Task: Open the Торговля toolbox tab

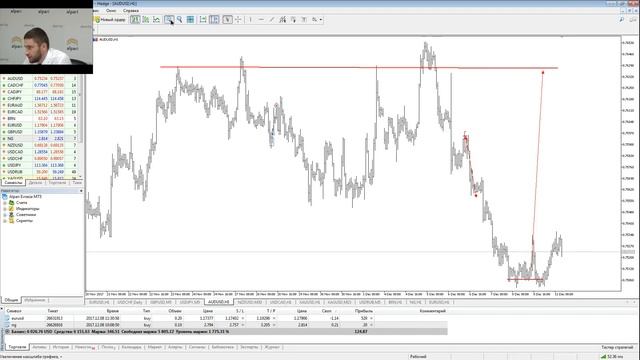Action: coord(18,347)
